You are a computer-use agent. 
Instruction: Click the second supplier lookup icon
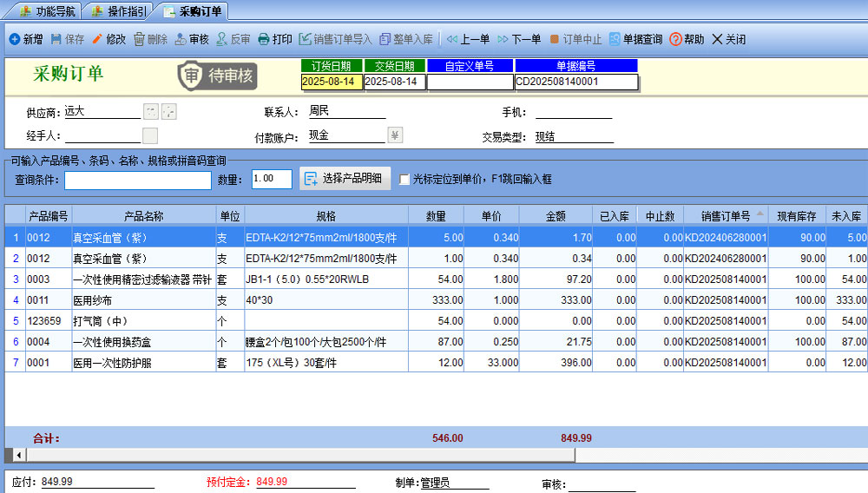point(169,112)
